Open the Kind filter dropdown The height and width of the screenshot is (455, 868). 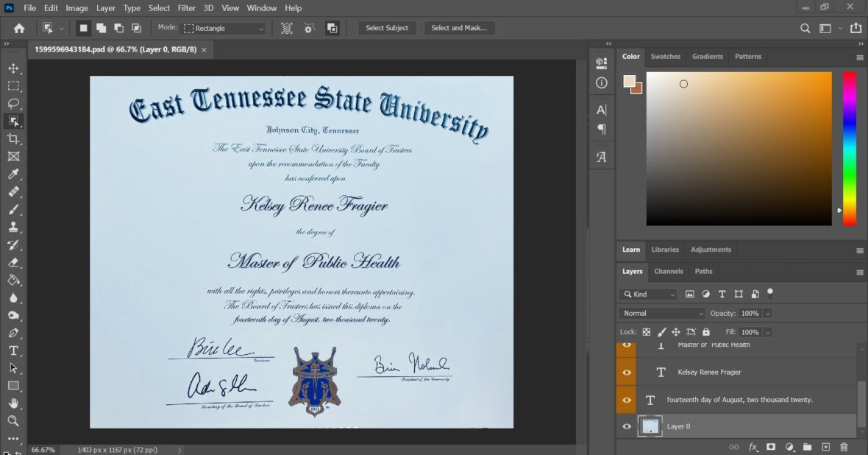[648, 294]
